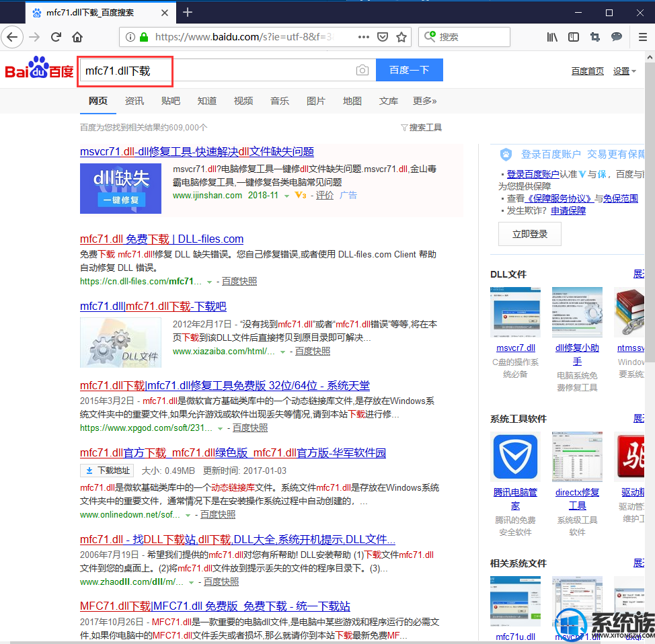Save page to Pocket
The image size is (655, 644).
pos(382,37)
